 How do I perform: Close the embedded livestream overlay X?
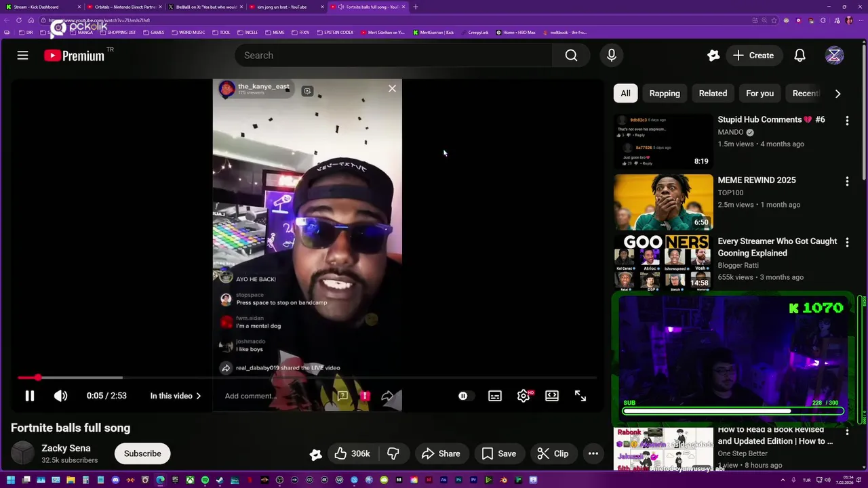392,89
